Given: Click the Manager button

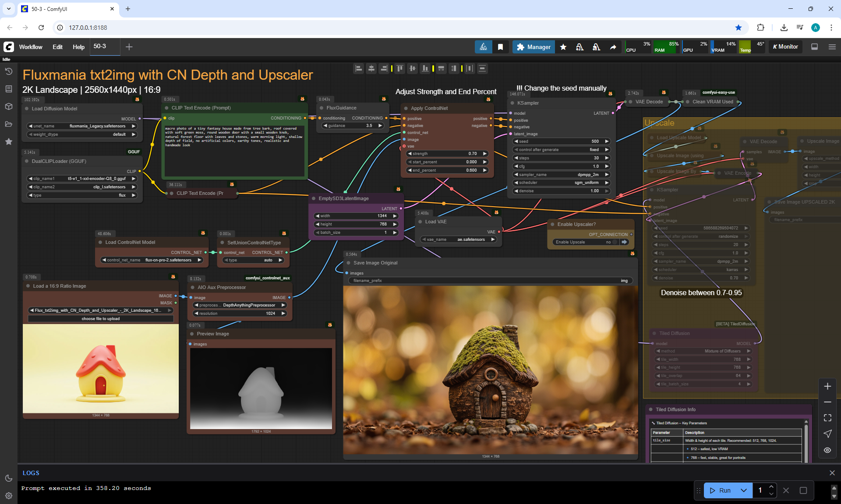Looking at the screenshot, I should pos(534,47).
